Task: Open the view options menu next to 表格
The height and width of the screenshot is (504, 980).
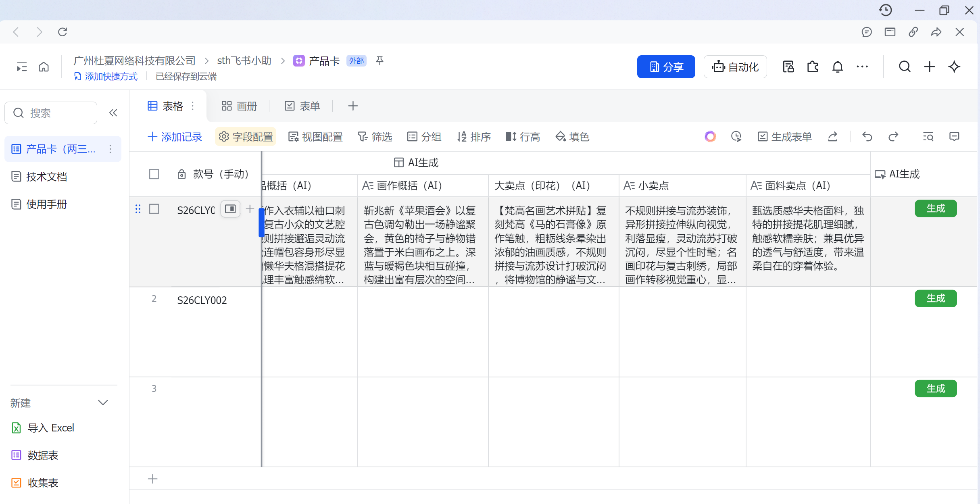Action: coord(192,105)
